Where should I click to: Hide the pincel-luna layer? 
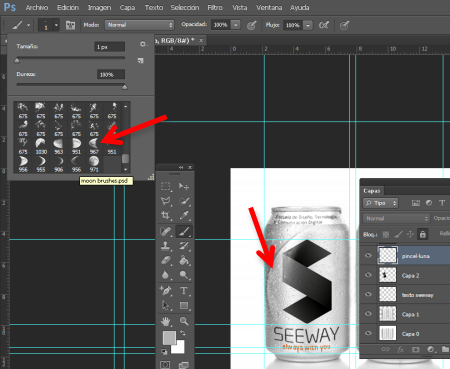click(368, 256)
